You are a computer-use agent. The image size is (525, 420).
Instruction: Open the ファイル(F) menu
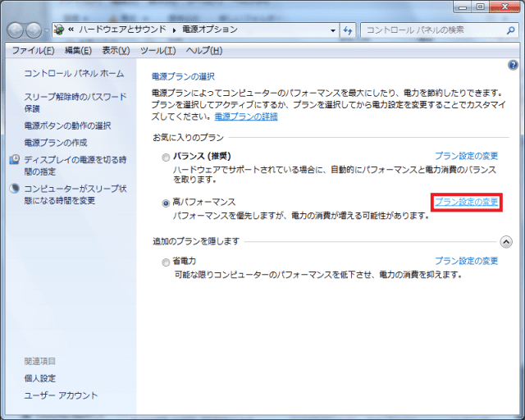33,50
